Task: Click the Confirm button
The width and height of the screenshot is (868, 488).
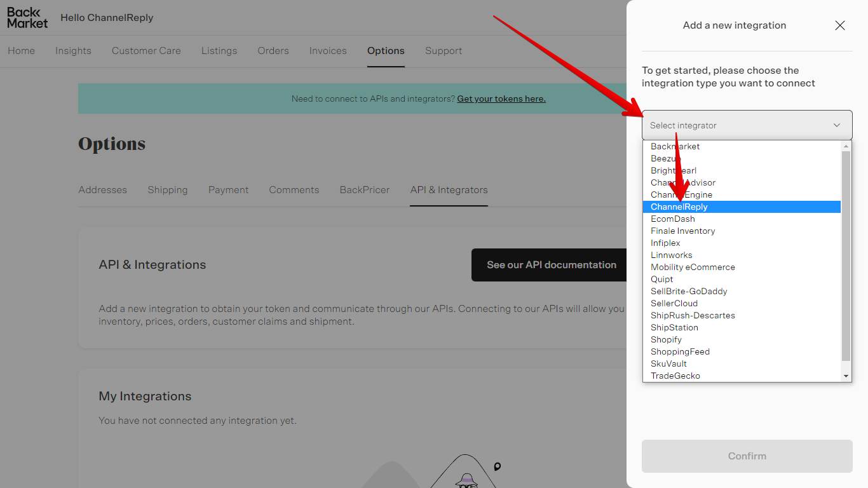Action: [747, 456]
